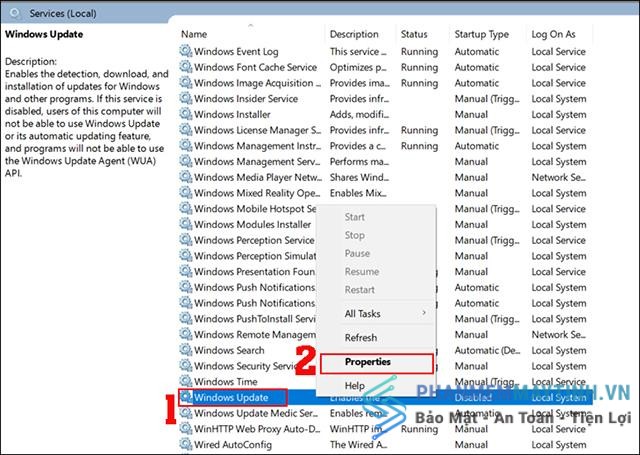
Task: Click Running status of Windows Event Log
Action: [419, 51]
